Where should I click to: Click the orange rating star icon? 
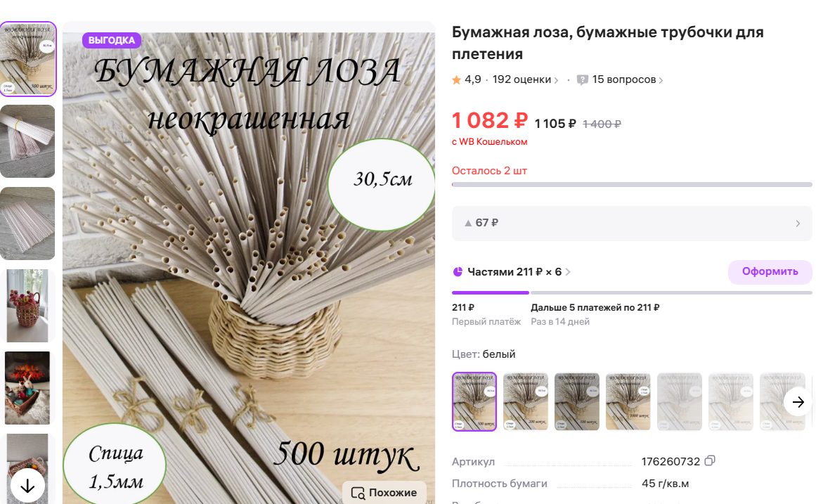[x=456, y=79]
